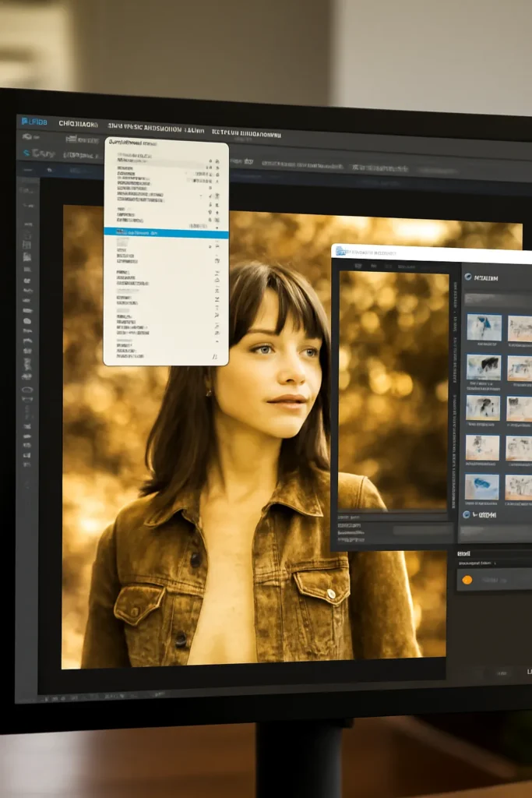The height and width of the screenshot is (798, 532).
Task: Select the round blob tool in left toolbar
Action: 27,321
